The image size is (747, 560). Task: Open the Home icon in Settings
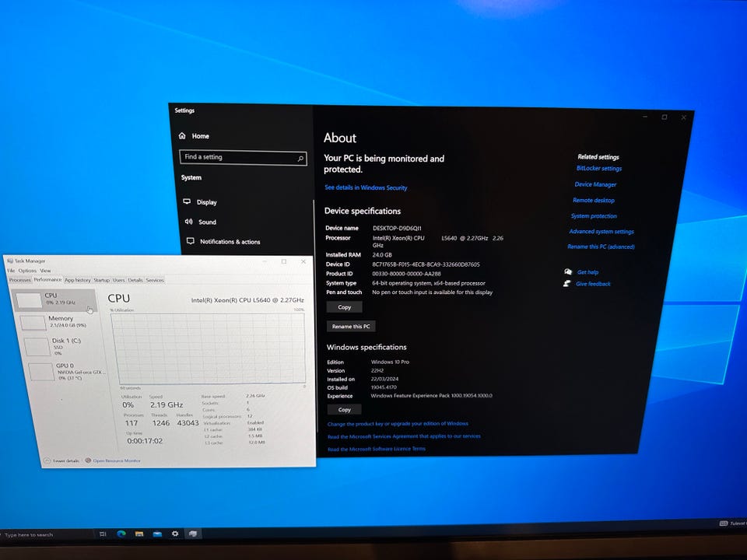coord(182,135)
